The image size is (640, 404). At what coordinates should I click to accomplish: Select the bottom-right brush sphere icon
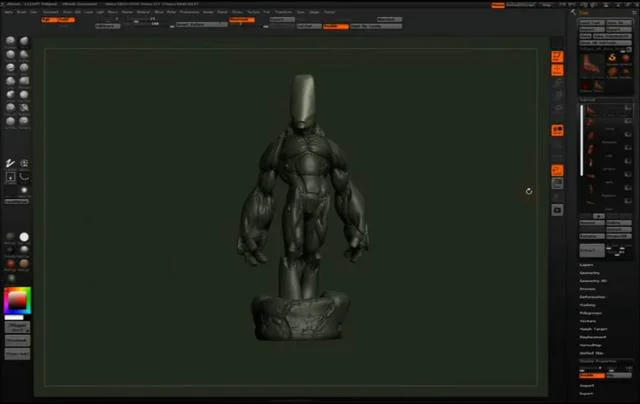point(24,121)
